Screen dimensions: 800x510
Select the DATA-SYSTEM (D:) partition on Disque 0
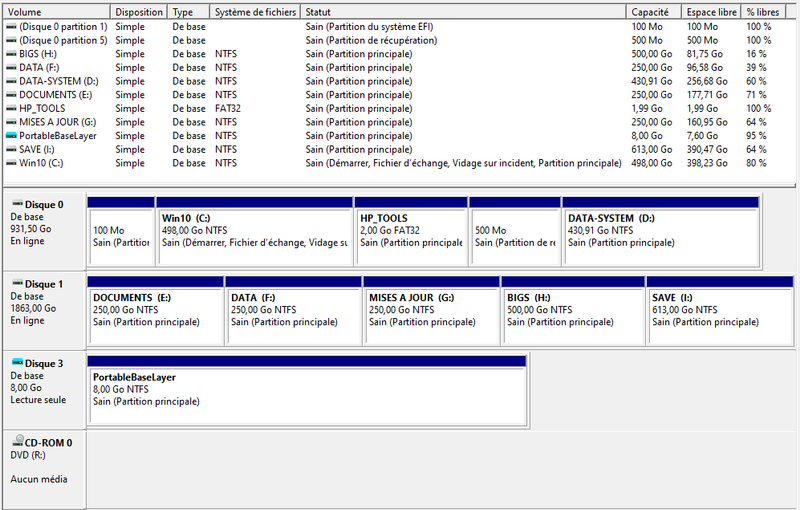pos(660,230)
